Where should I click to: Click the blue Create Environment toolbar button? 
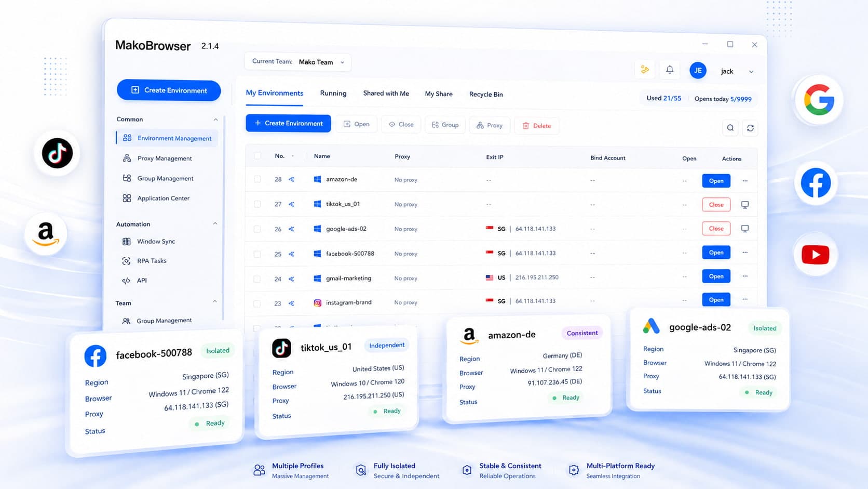coord(288,123)
